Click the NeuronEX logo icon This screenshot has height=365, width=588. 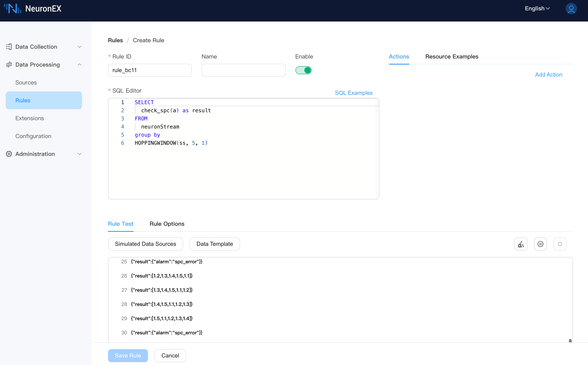[13, 9]
